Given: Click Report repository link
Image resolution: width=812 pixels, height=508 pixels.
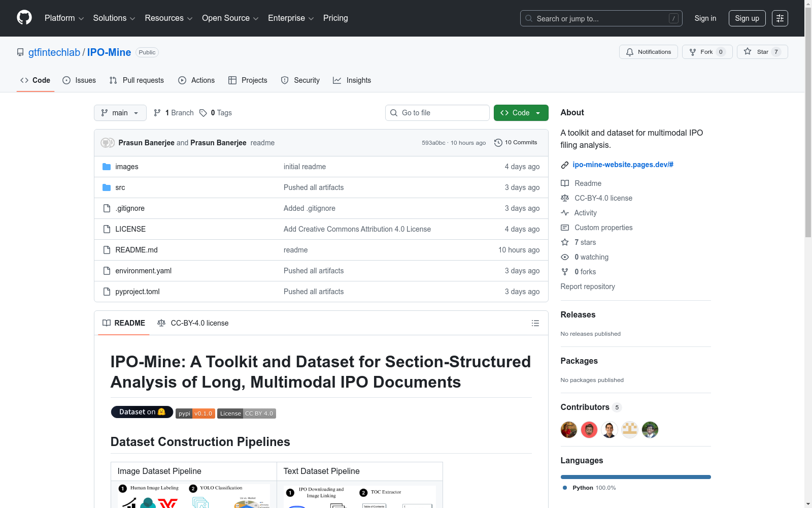Looking at the screenshot, I should (x=588, y=287).
